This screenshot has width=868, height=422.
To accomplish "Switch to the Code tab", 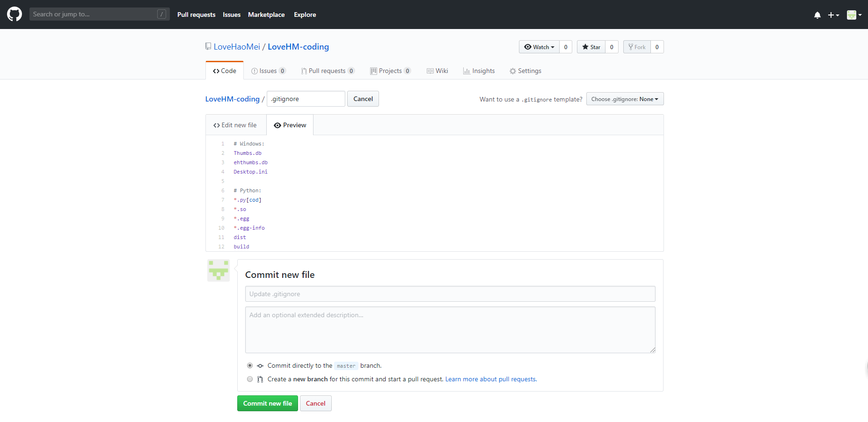I will click(x=225, y=71).
